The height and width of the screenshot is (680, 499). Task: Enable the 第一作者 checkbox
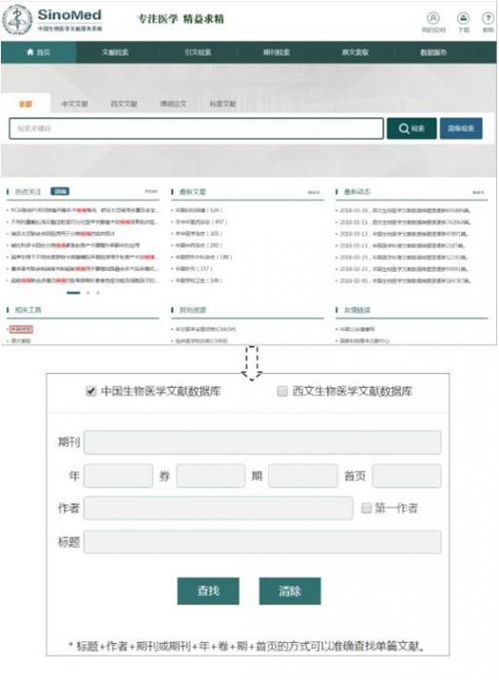(x=366, y=507)
